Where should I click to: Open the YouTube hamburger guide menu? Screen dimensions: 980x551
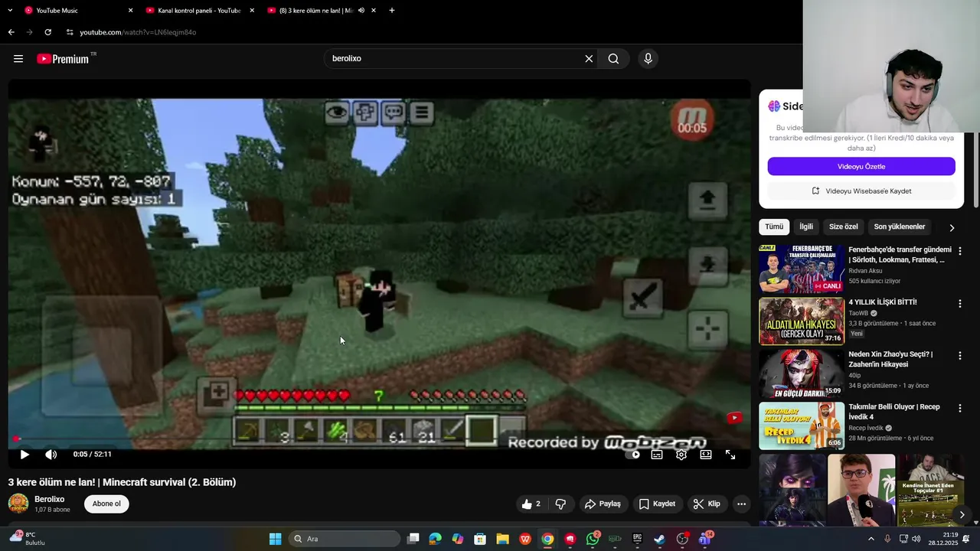(x=18, y=59)
